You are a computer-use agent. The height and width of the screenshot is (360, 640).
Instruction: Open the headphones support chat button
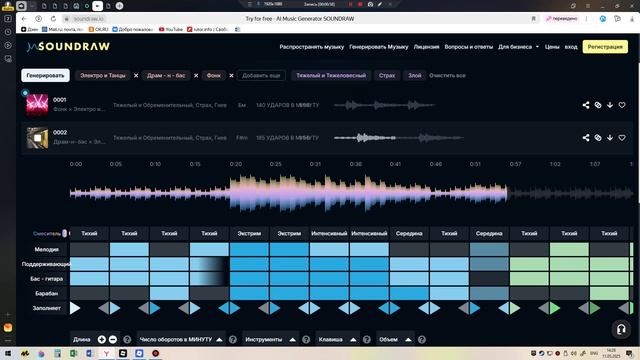tap(621, 329)
